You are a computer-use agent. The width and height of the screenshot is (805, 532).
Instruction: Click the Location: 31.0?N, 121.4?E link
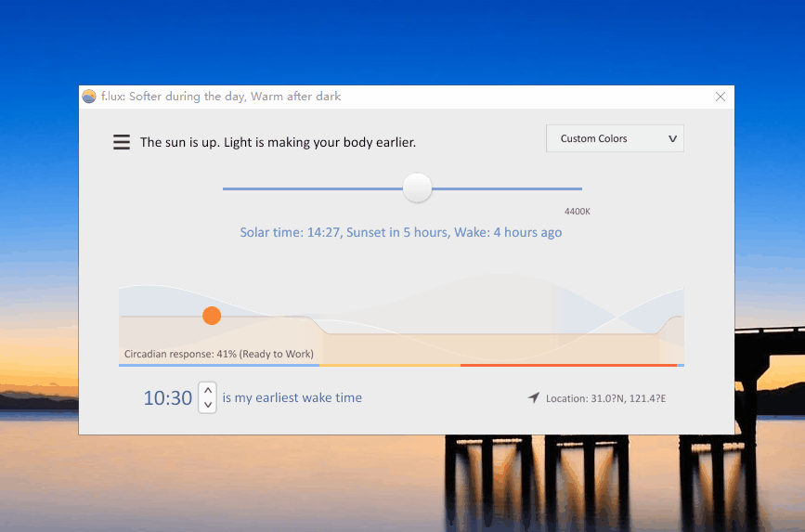pos(605,398)
